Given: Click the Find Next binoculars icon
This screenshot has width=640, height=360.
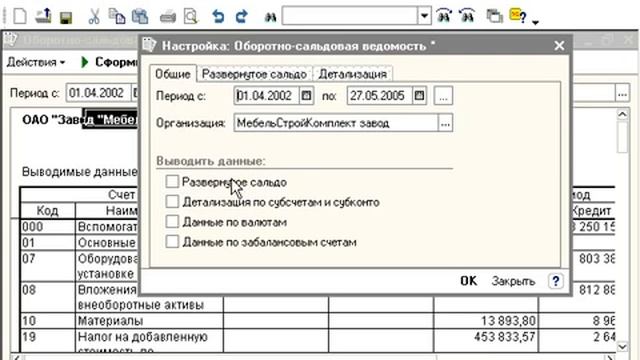Looking at the screenshot, I should tap(444, 16).
